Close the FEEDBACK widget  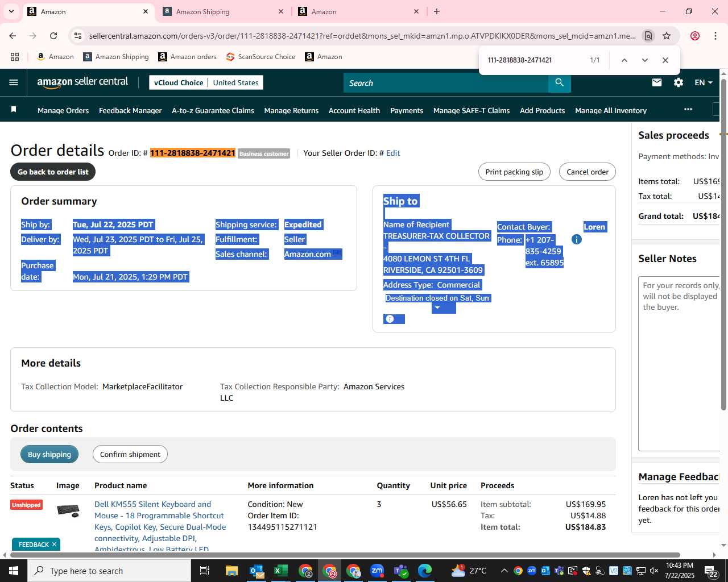coord(54,544)
